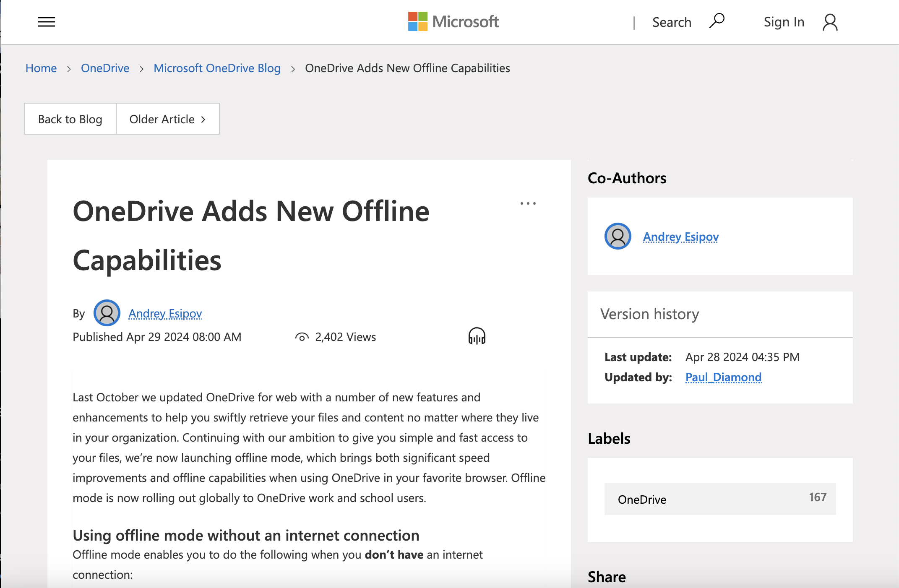Click the Back to Blog button
Screen dimensions: 899x588
pyautogui.click(x=70, y=119)
